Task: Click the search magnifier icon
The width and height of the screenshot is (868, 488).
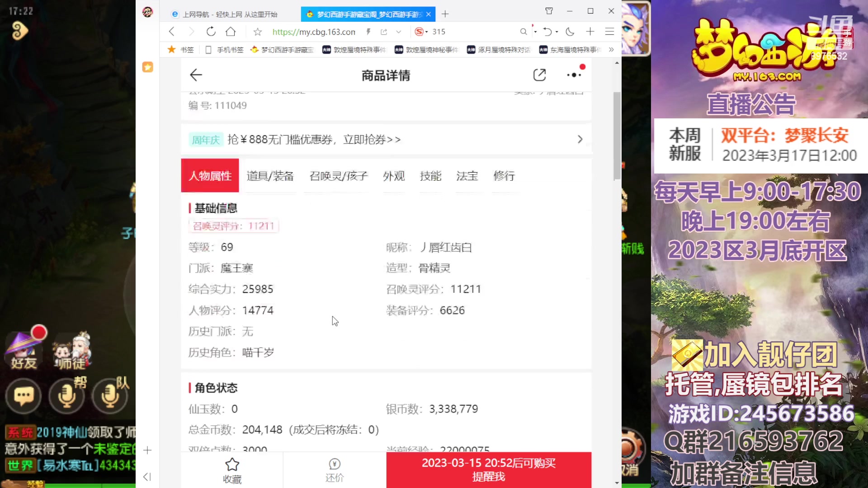Action: [524, 32]
